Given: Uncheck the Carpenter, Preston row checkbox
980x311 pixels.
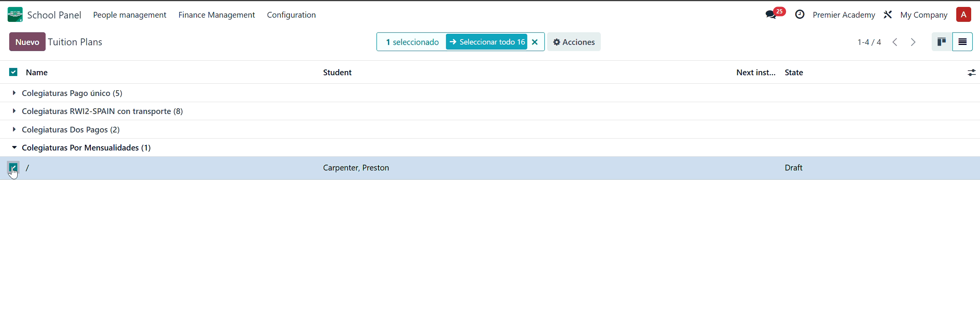Looking at the screenshot, I should [13, 167].
